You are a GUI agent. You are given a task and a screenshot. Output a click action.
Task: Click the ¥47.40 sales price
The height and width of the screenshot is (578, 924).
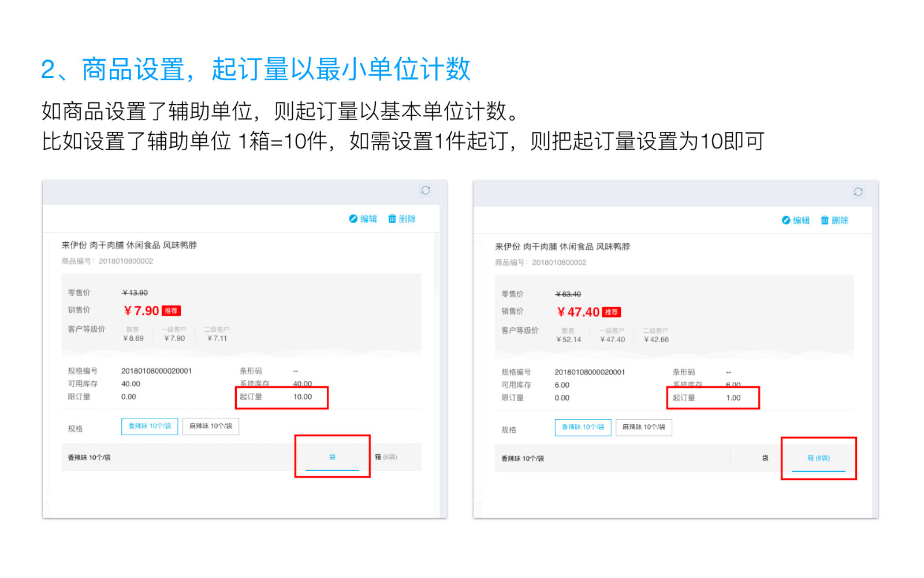coord(578,312)
